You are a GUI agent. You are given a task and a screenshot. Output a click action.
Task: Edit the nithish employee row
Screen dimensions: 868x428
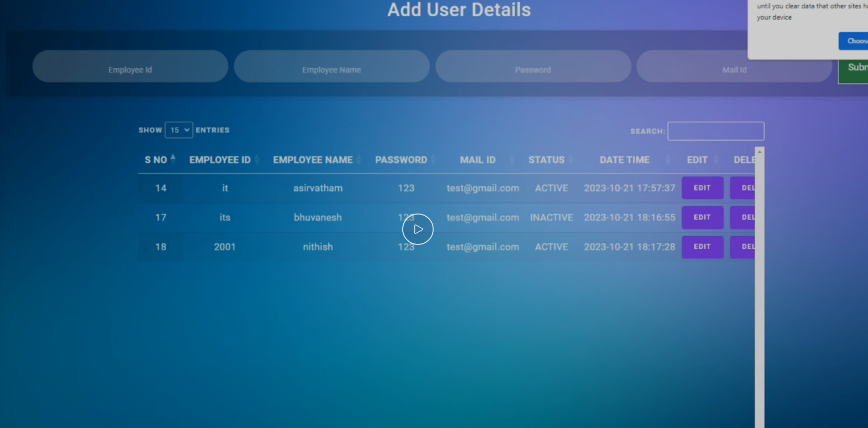(x=702, y=247)
